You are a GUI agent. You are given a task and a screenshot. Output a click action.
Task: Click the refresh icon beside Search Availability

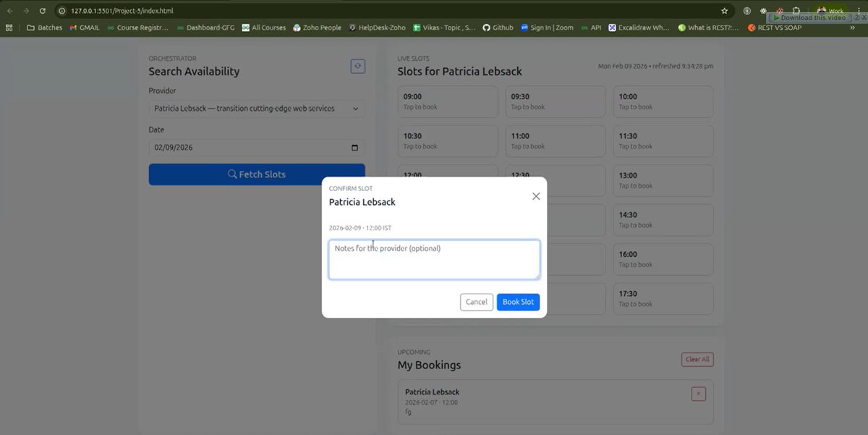click(x=357, y=67)
